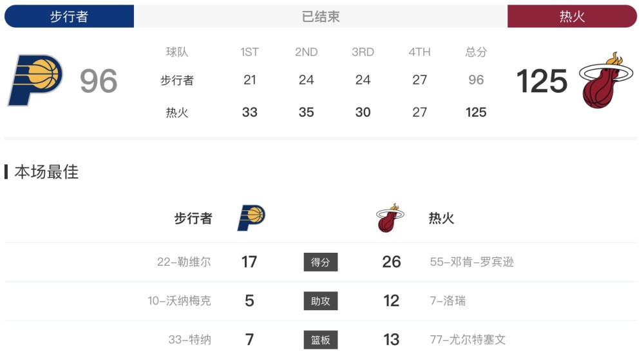Select the blue 步行者 tab
Viewport: 644px width, 354px height.
[x=69, y=17]
